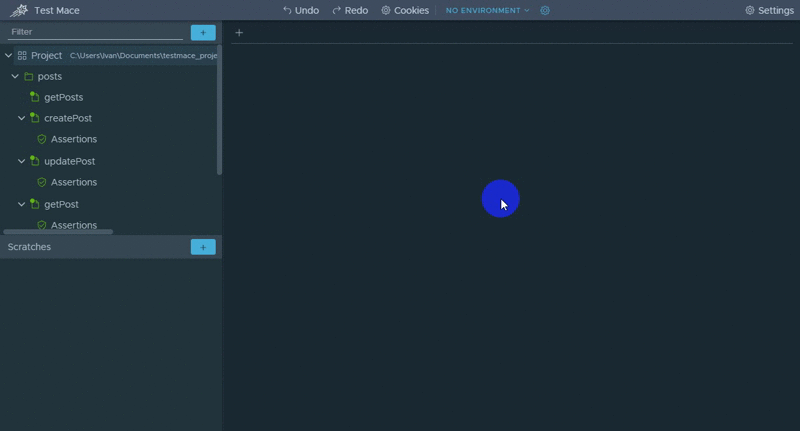Collapse the createPost node
800x431 pixels.
click(x=21, y=118)
